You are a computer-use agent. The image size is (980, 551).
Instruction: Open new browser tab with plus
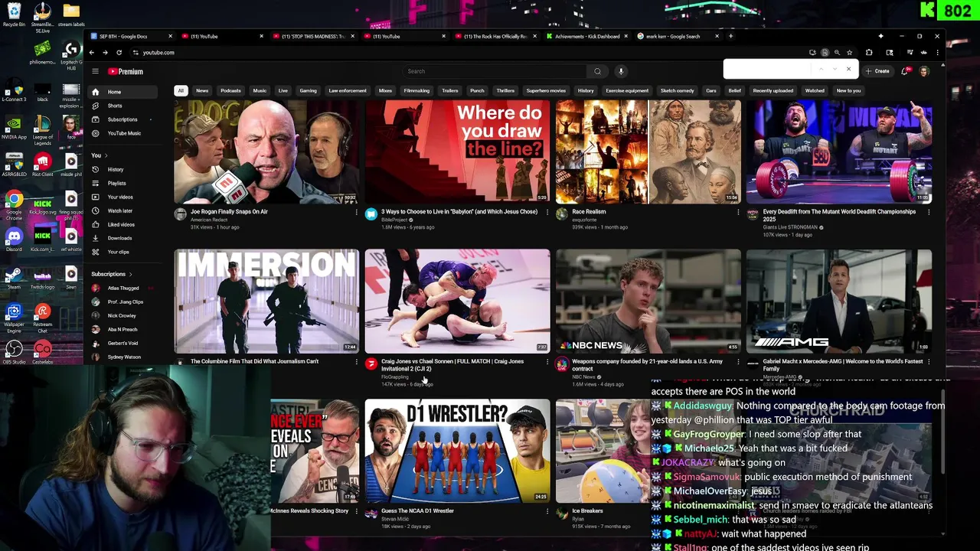pyautogui.click(x=730, y=36)
